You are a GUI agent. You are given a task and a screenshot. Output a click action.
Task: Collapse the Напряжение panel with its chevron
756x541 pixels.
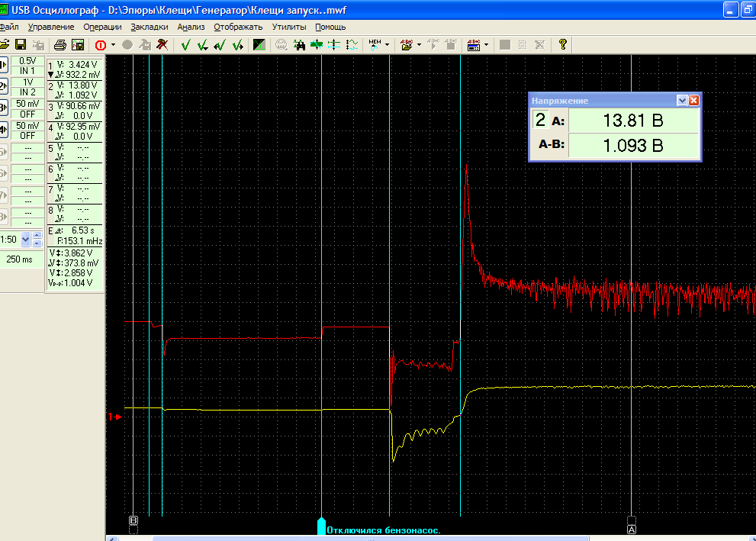(682, 100)
